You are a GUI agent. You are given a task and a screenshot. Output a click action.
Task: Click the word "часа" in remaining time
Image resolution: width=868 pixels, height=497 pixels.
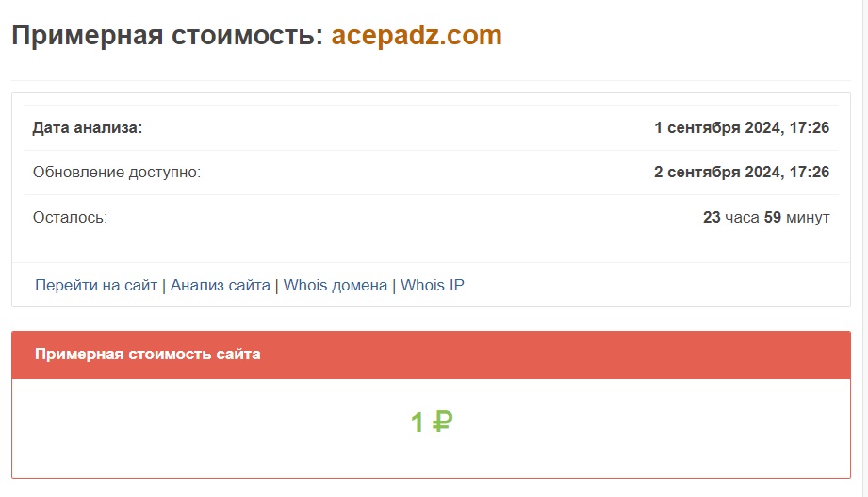pyautogui.click(x=742, y=217)
